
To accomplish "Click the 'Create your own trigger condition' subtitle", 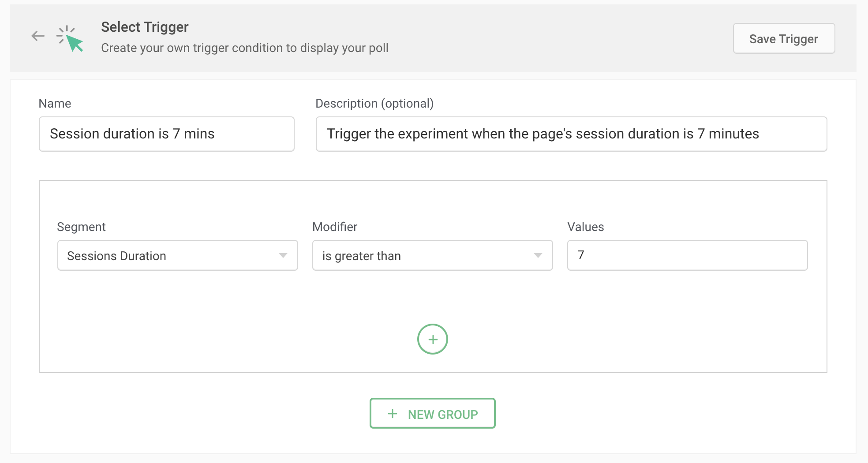I will [x=245, y=48].
